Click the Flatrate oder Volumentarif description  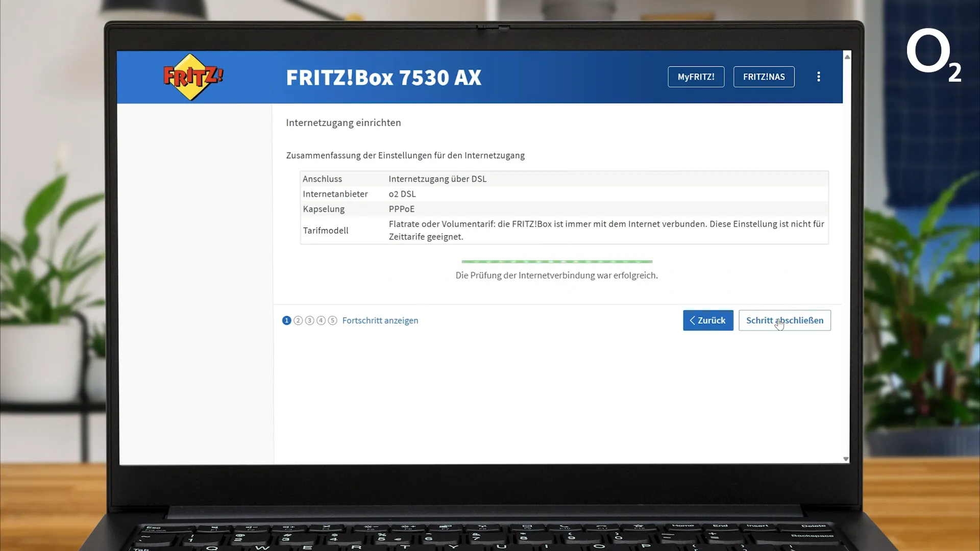(x=606, y=230)
